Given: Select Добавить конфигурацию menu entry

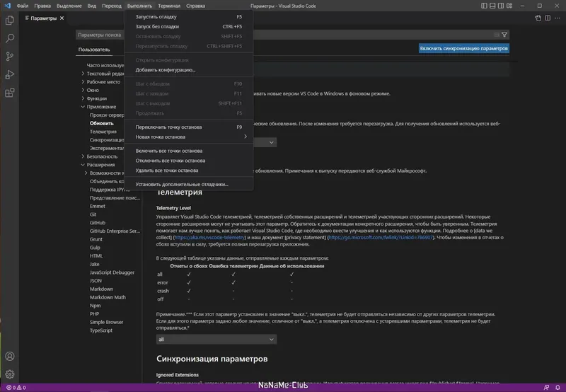Looking at the screenshot, I should pos(188,69).
